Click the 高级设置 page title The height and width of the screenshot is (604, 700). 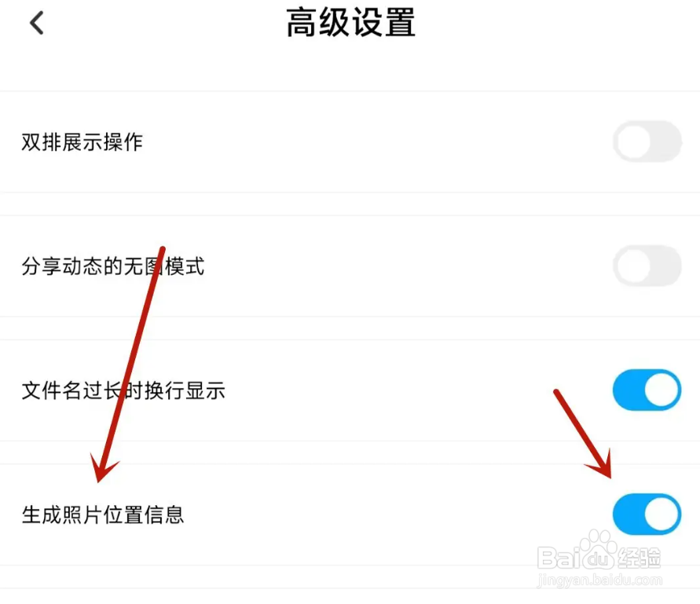[x=350, y=23]
